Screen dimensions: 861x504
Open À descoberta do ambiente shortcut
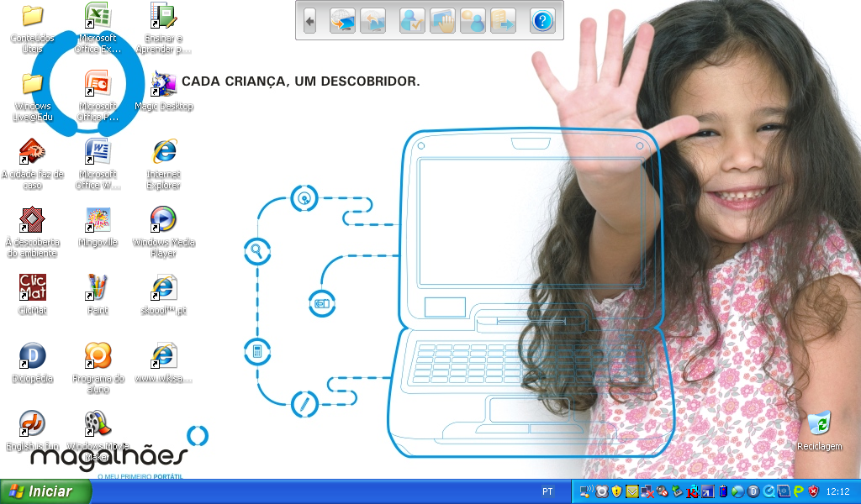[x=33, y=233]
